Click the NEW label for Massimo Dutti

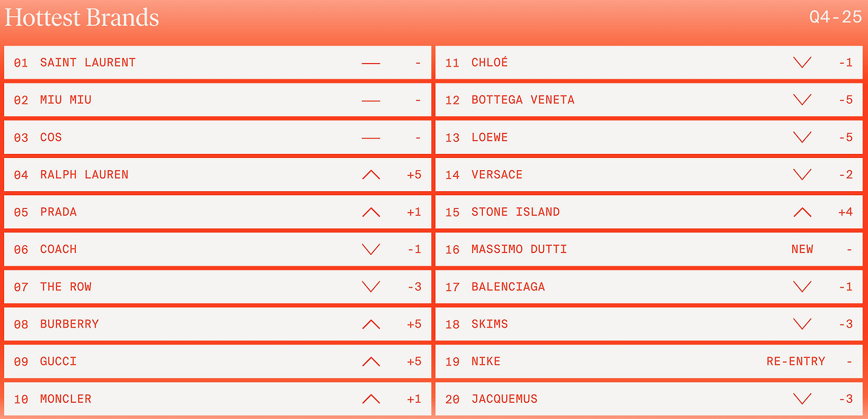[802, 249]
